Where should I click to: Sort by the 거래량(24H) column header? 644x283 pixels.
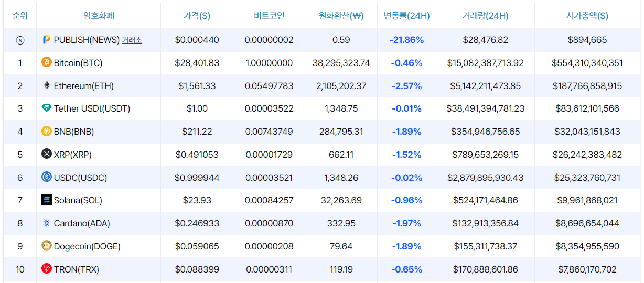485,15
